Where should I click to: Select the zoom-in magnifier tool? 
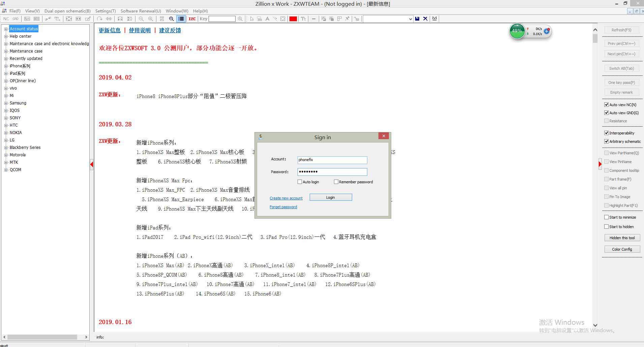[151, 19]
